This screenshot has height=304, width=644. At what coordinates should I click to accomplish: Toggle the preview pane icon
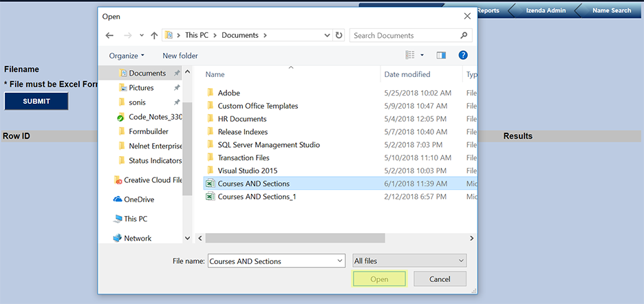(441, 55)
